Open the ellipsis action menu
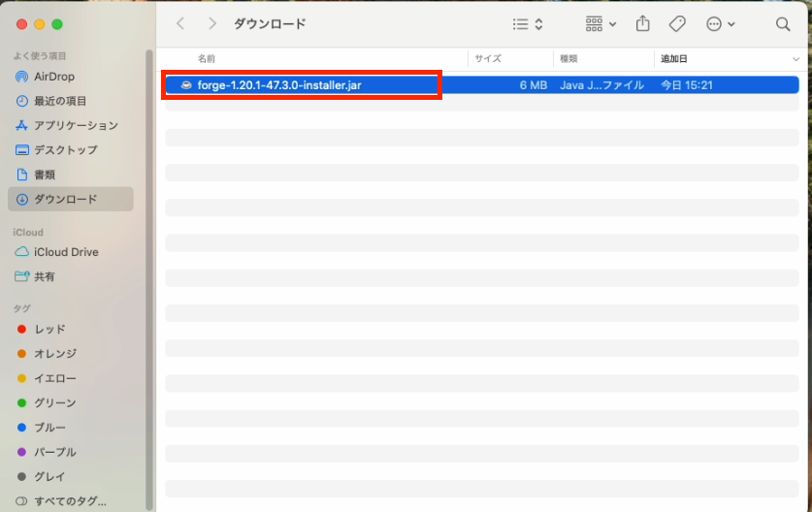812x512 pixels. 721,24
